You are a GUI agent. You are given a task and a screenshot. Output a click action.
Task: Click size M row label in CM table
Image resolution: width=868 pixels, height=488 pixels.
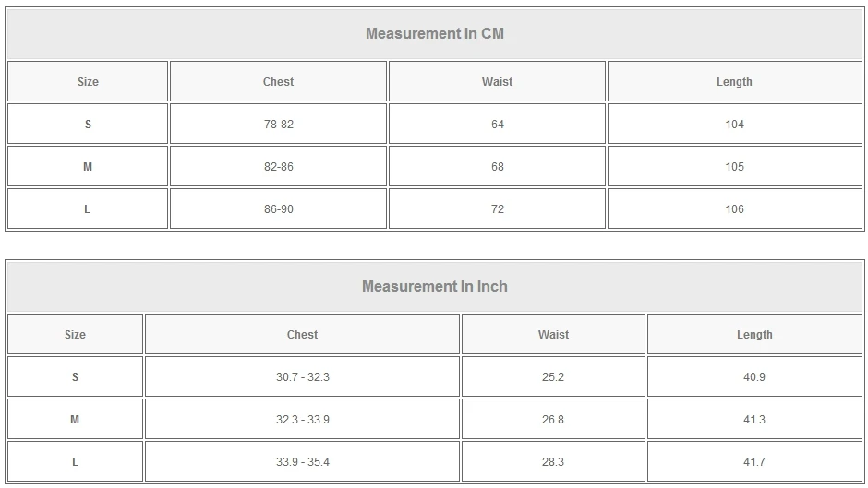click(88, 167)
